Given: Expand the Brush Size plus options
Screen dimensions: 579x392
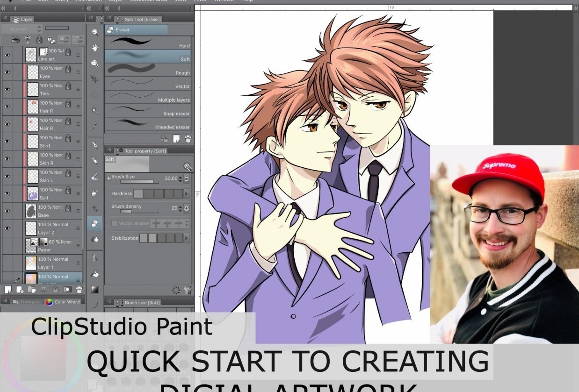Looking at the screenshot, I should click(109, 178).
